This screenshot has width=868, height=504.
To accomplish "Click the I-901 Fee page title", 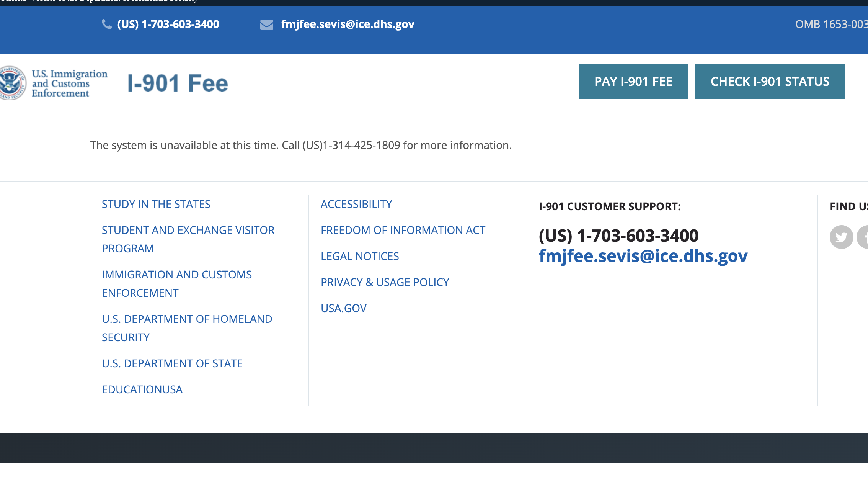I will pos(178,83).
